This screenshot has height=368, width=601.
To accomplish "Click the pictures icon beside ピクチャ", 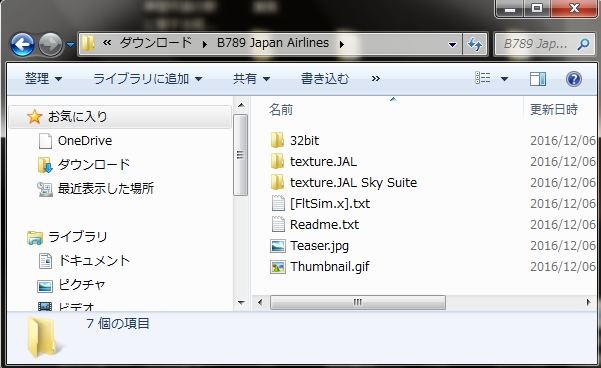I will [45, 286].
